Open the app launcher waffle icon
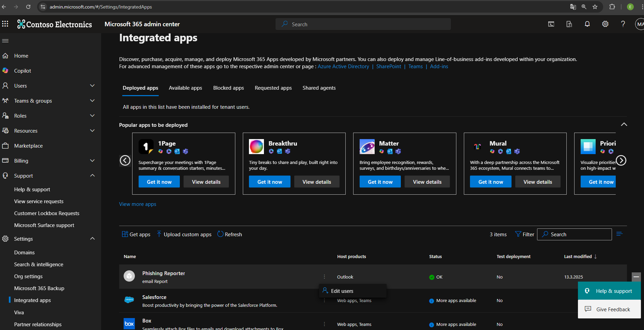 coord(5,24)
